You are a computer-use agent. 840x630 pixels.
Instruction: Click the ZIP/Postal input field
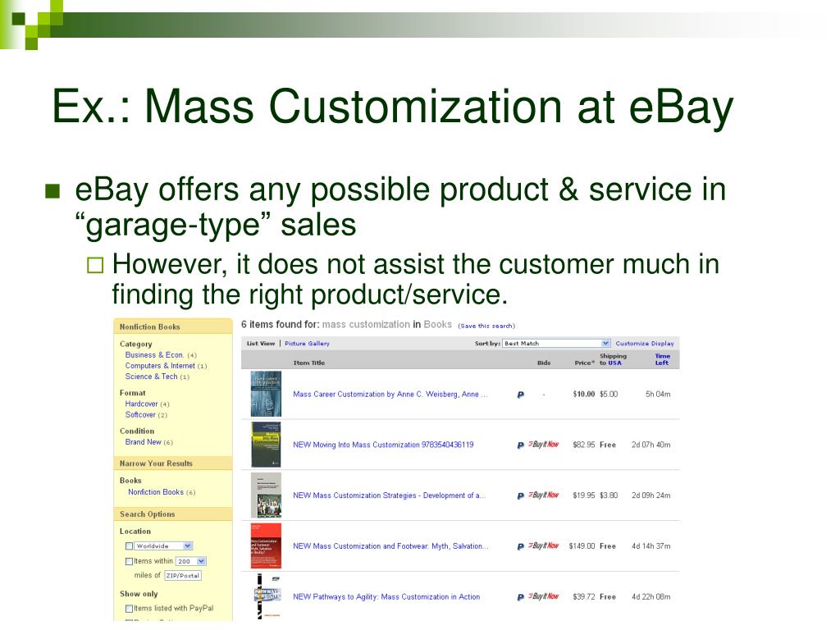[x=183, y=576]
